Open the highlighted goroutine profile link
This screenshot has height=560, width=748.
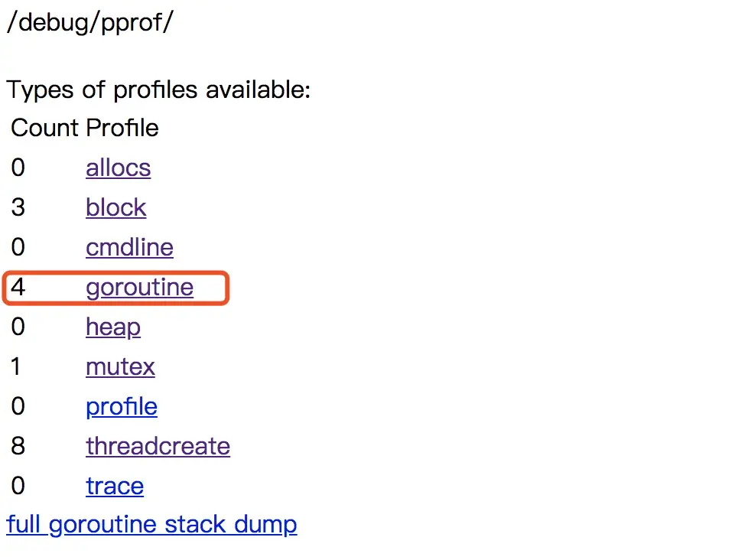click(x=139, y=288)
